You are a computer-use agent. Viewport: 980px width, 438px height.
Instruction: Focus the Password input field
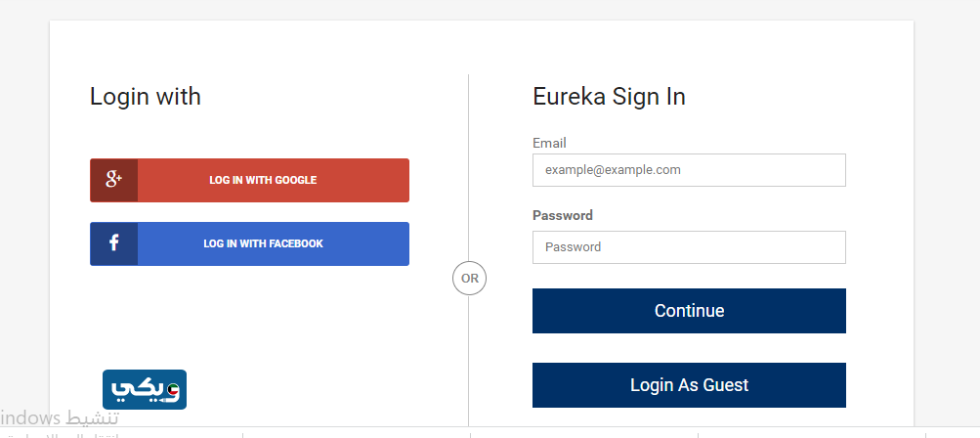689,247
